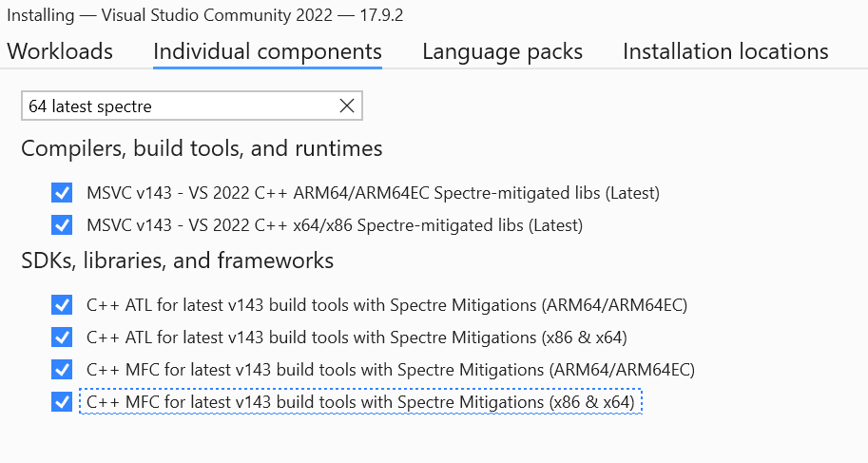Toggle C++ ATL Spectre Mitigations x86 & x64 checkbox

point(63,338)
